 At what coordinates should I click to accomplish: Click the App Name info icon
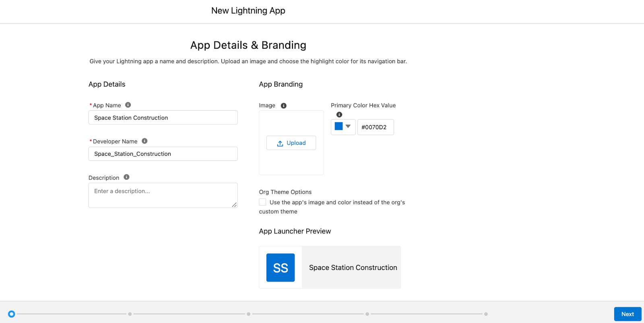(x=128, y=105)
